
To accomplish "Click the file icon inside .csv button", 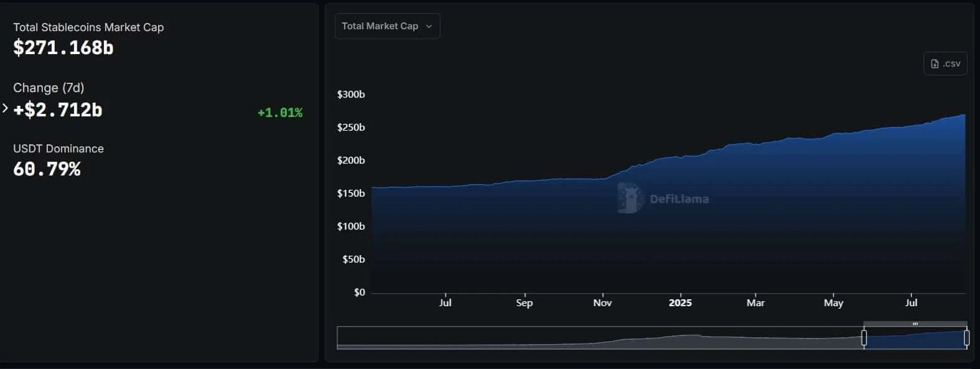I will click(x=935, y=63).
